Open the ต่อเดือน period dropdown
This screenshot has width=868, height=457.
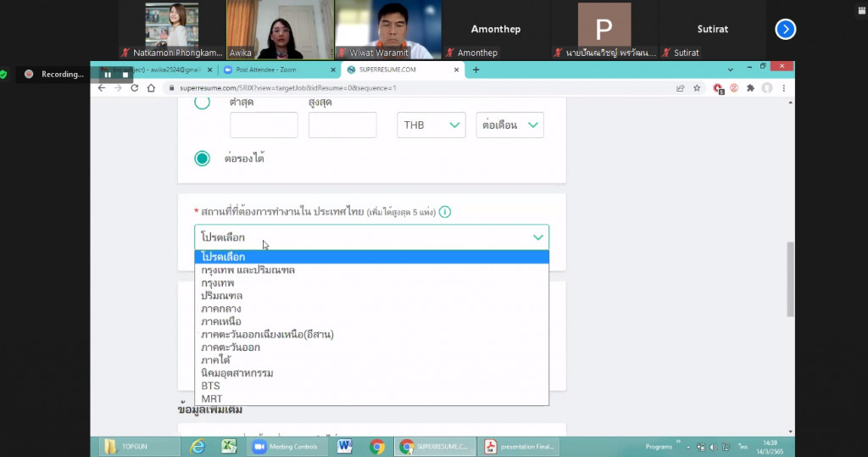[x=509, y=125]
